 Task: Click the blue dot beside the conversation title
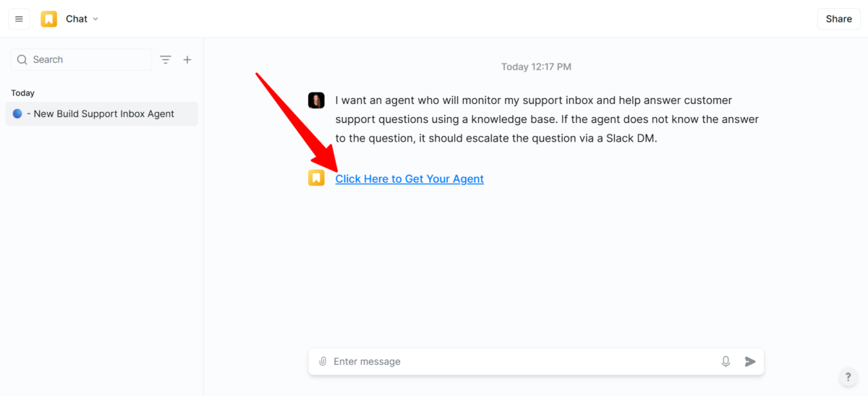(17, 113)
